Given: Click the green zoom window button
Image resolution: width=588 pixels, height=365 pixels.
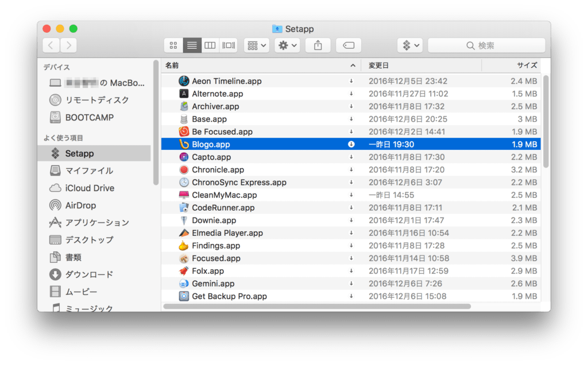Looking at the screenshot, I should coord(73,29).
